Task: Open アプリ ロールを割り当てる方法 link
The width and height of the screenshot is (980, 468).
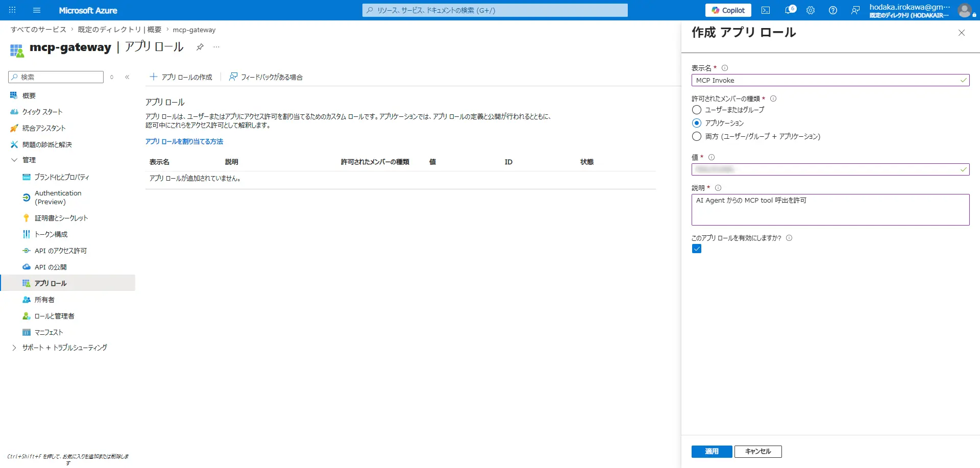Action: [184, 141]
